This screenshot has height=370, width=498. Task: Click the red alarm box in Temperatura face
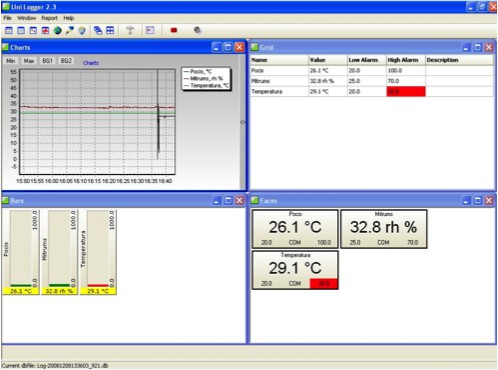point(324,283)
